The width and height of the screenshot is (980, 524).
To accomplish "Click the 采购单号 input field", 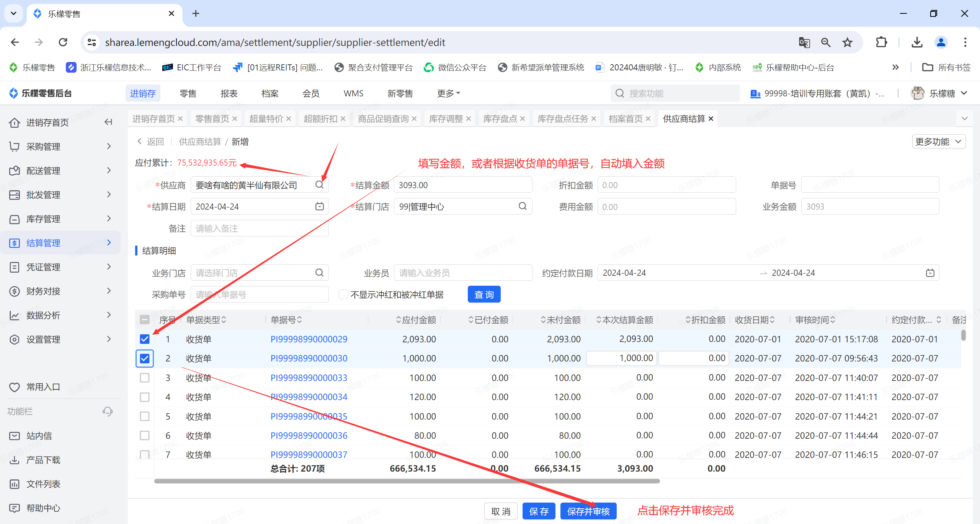I will click(x=260, y=295).
